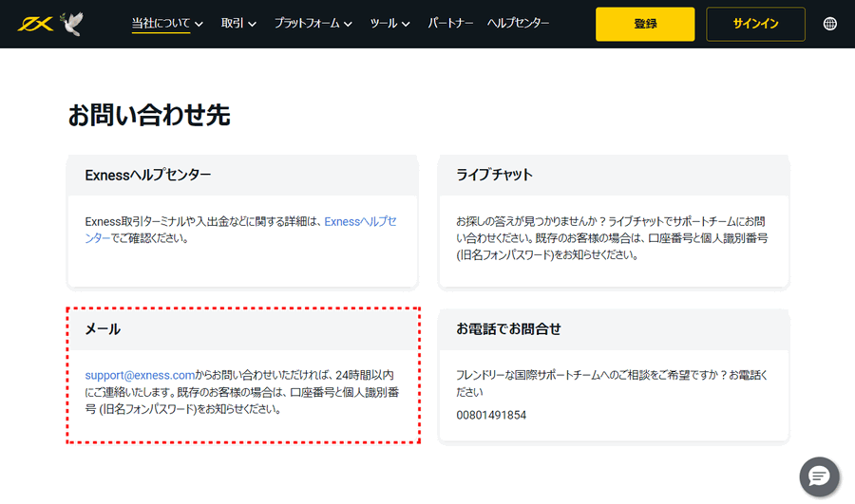
Task: Click the サインイン button
Action: [x=755, y=24]
